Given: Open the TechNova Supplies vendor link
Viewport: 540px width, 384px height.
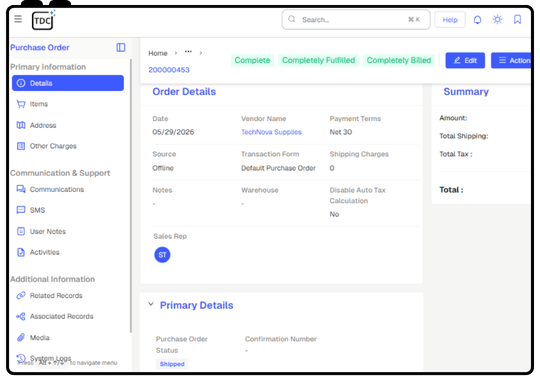Looking at the screenshot, I should click(x=271, y=132).
